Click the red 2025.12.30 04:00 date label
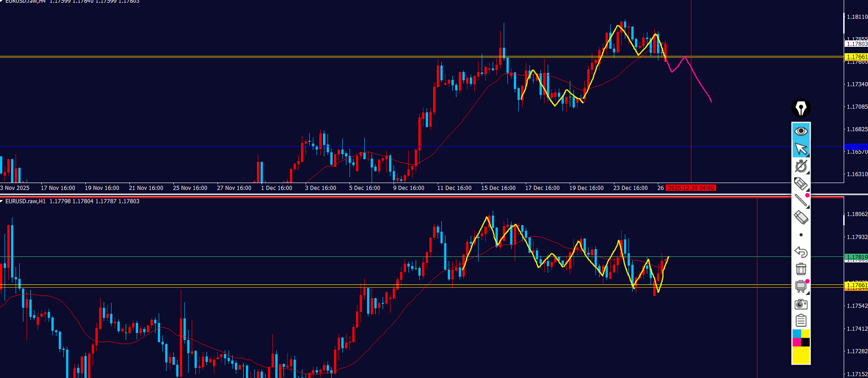The image size is (868, 378). click(x=691, y=188)
